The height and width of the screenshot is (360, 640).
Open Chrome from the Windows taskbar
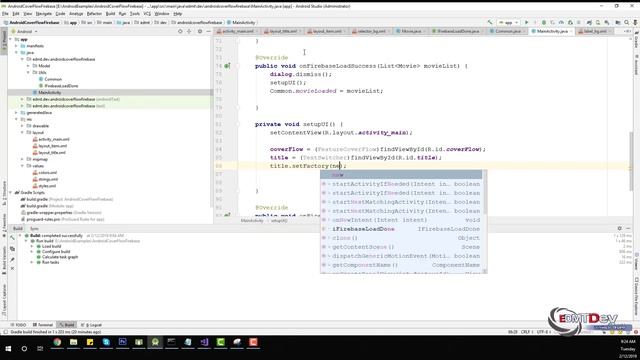pyautogui.click(x=57, y=342)
